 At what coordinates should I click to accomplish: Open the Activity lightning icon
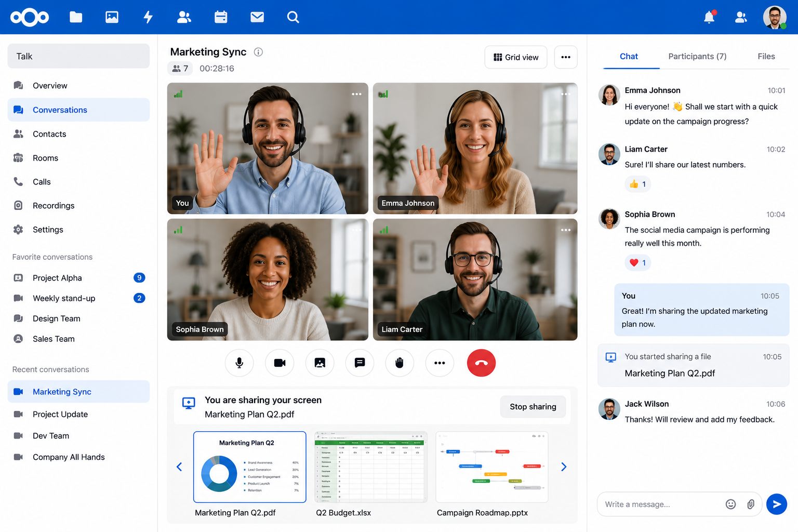tap(148, 17)
